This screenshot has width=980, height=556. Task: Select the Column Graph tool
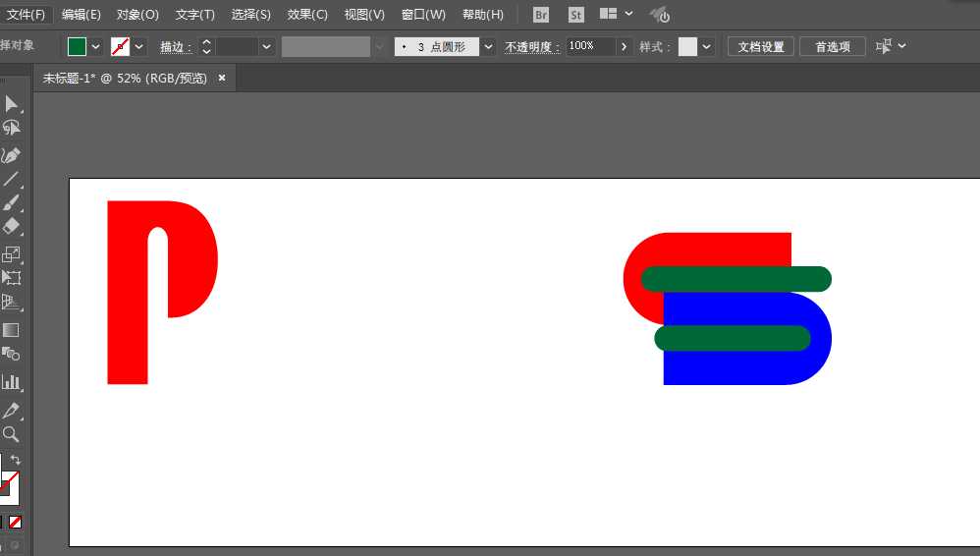tap(12, 382)
